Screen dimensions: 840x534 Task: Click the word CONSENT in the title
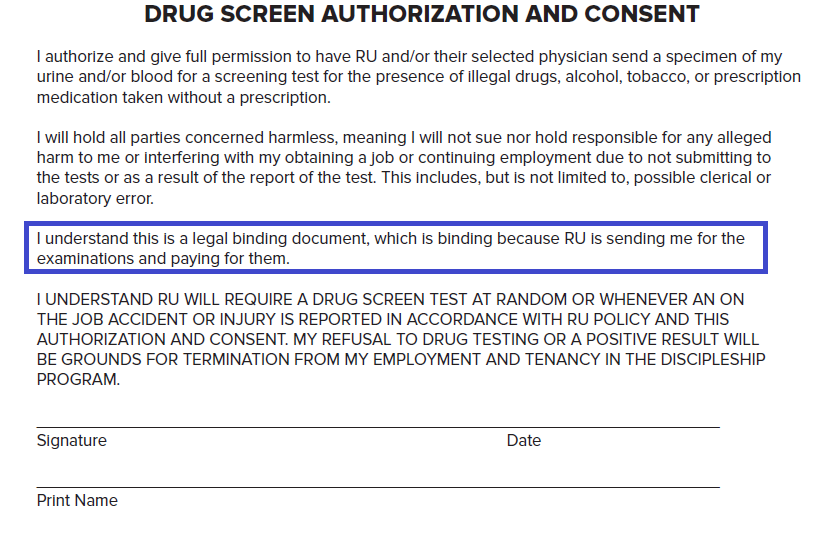click(642, 14)
